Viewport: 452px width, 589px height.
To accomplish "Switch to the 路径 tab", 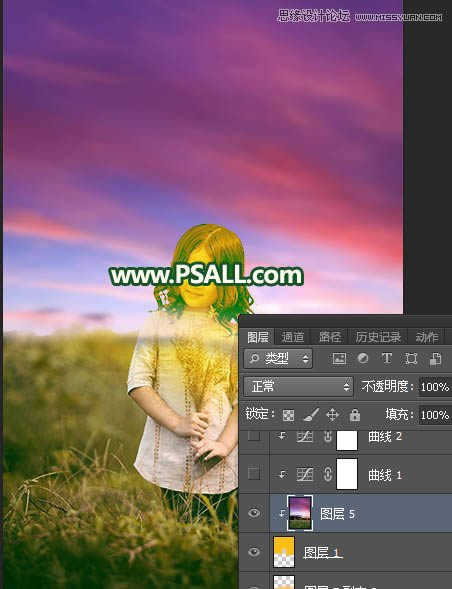I will tap(330, 337).
